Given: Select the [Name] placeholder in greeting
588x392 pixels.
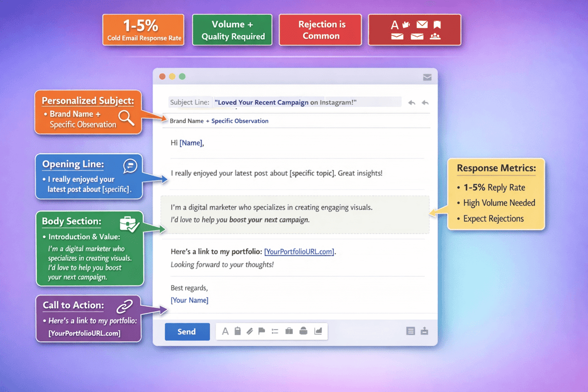Looking at the screenshot, I should (191, 143).
